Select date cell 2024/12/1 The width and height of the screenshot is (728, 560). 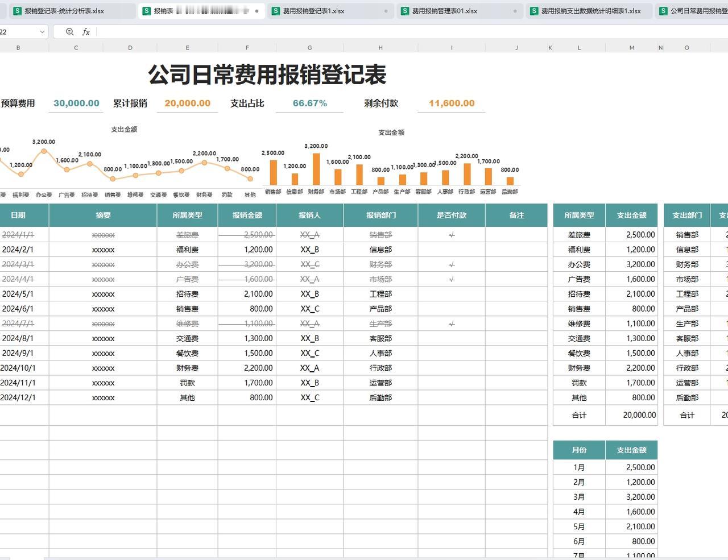coord(18,398)
